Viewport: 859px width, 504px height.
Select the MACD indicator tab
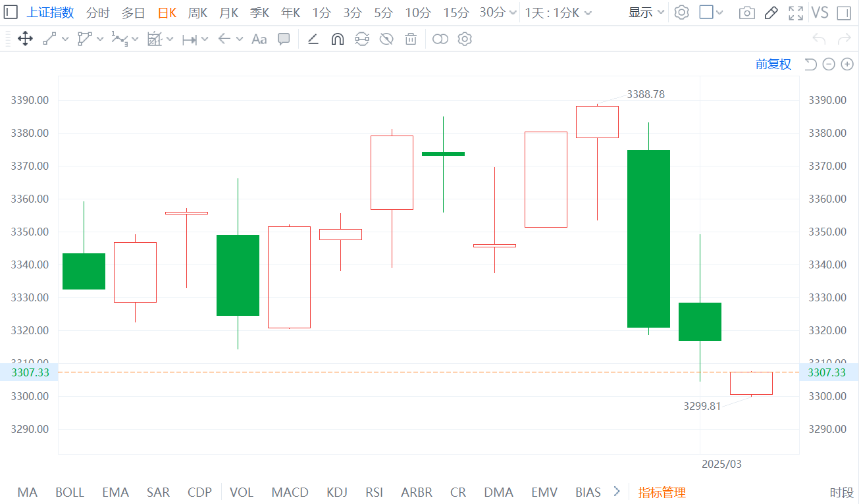[290, 492]
